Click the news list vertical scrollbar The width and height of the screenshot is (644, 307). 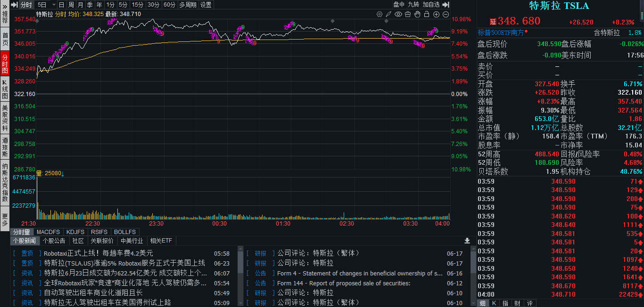click(240, 275)
